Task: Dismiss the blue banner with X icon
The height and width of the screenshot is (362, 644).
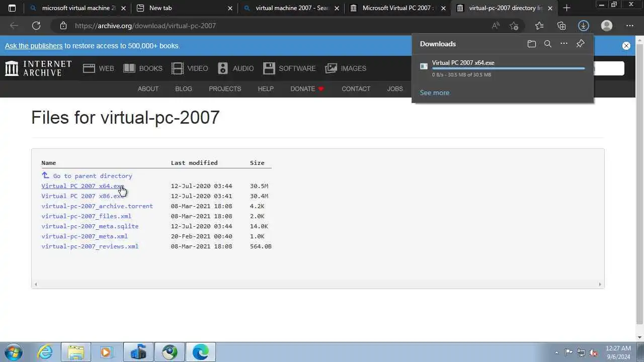Action: pyautogui.click(x=626, y=46)
